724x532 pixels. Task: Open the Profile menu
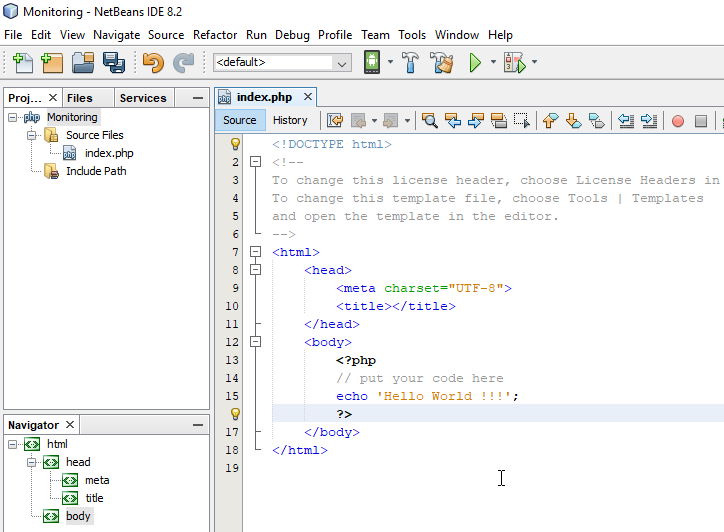point(335,35)
